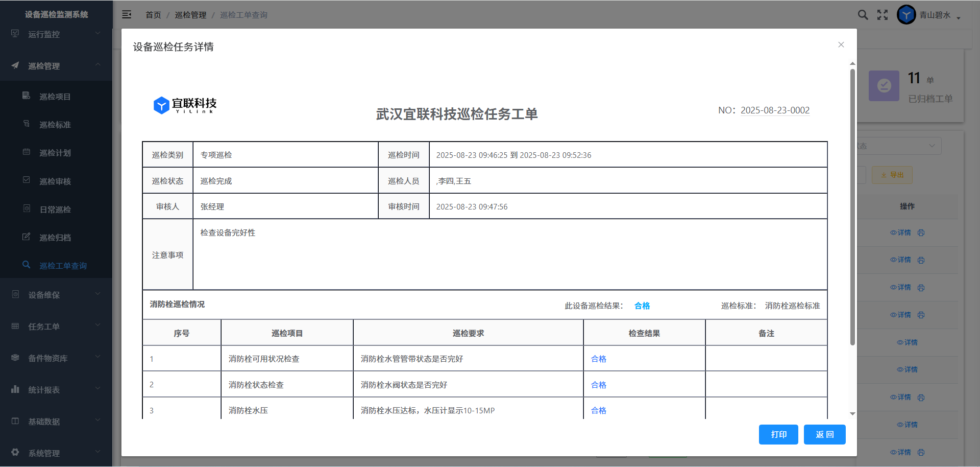Image resolution: width=980 pixels, height=467 pixels.
Task: Expand the 设备维保 sidebar menu
Action: point(56,295)
